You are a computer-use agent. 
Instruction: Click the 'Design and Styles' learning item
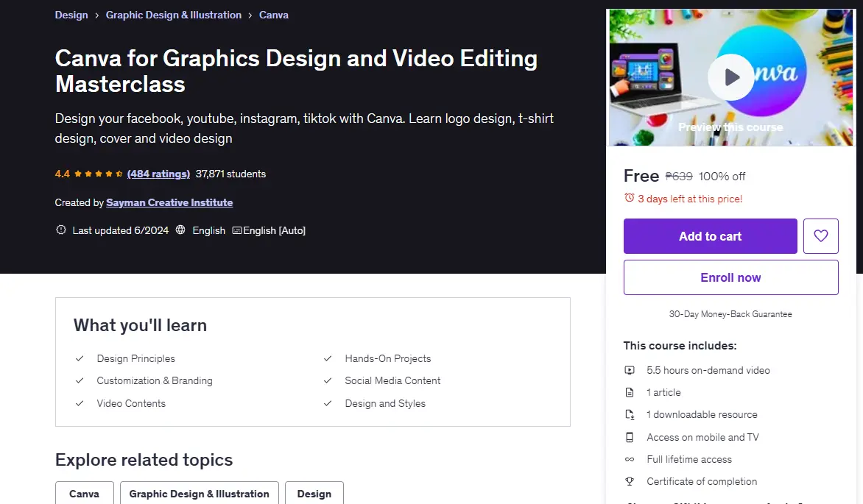point(385,403)
